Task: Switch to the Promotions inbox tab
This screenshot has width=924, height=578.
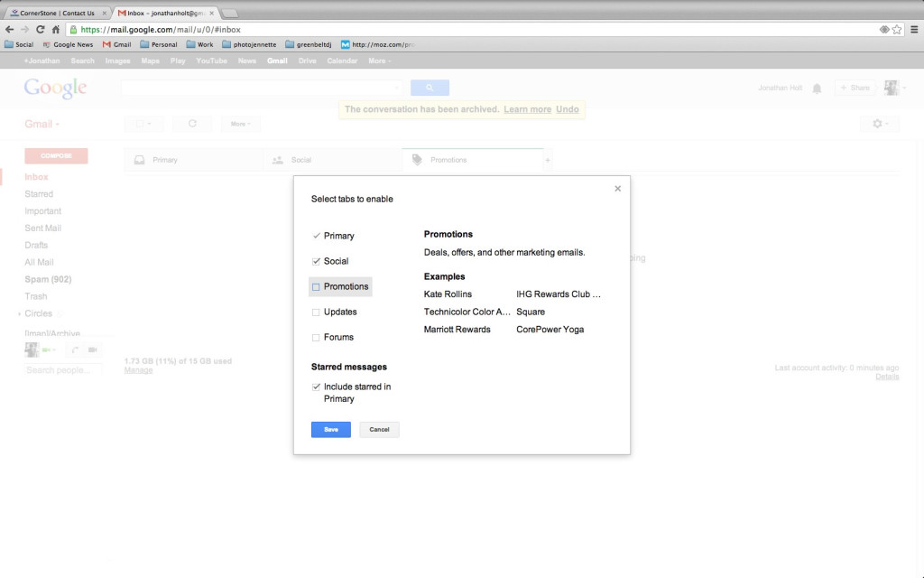Action: point(473,160)
